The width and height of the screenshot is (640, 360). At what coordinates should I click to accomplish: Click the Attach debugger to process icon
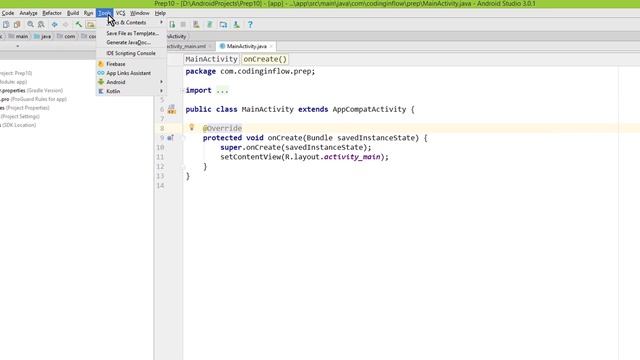pyautogui.click(x=172, y=24)
